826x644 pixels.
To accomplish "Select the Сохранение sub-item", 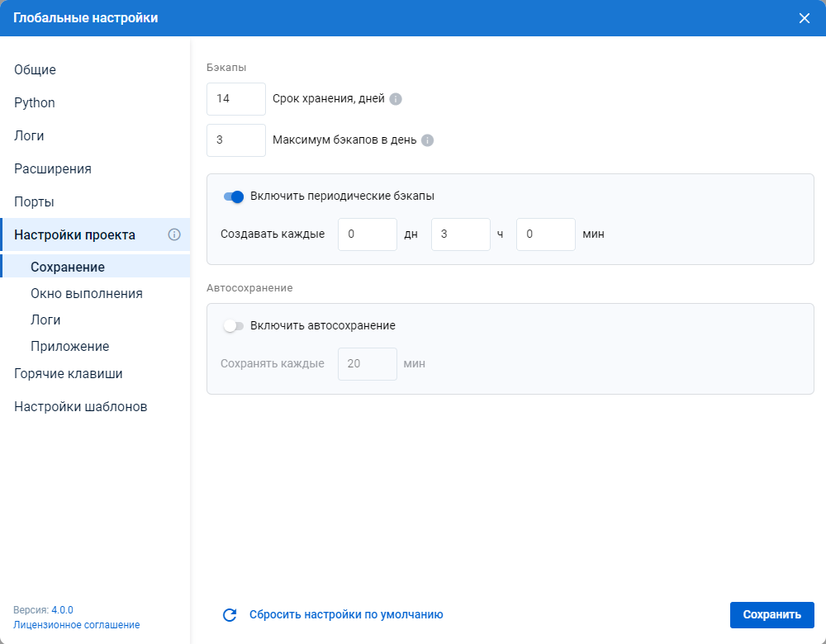I will click(95, 267).
